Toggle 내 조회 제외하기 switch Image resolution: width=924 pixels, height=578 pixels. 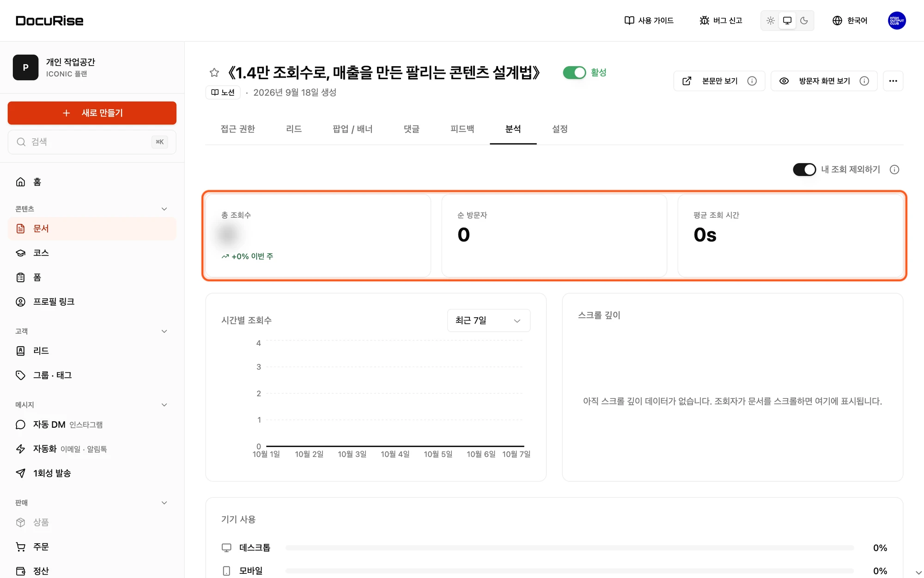pyautogui.click(x=804, y=170)
